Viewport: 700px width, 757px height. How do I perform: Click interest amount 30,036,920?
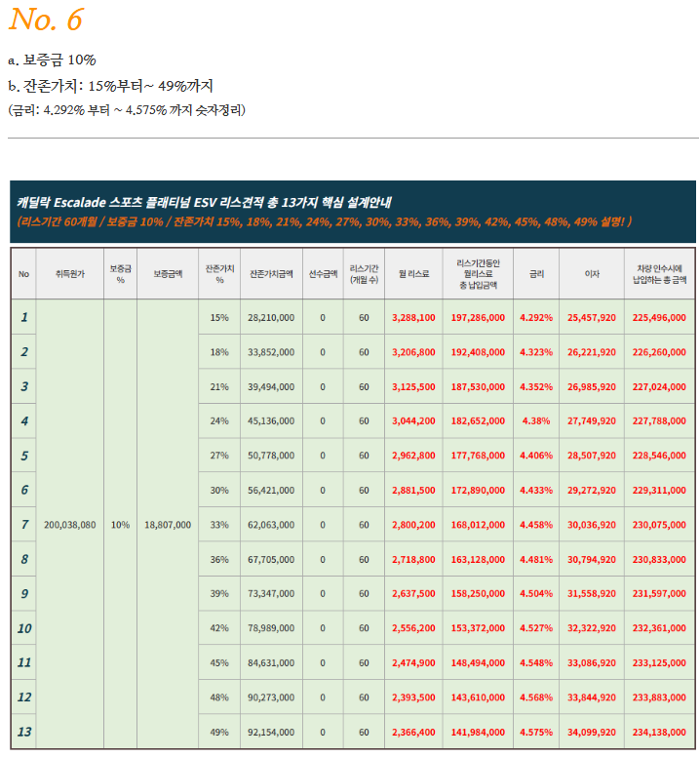[x=592, y=525]
